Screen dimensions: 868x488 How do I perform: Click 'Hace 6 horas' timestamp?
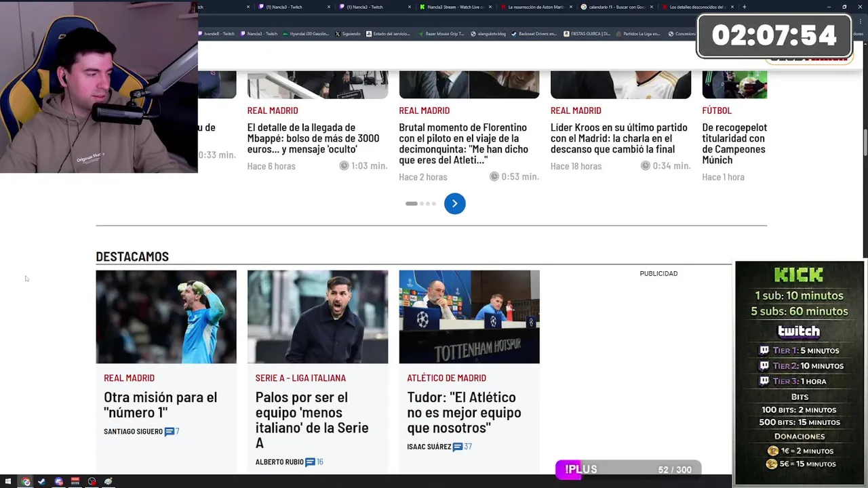tap(271, 166)
